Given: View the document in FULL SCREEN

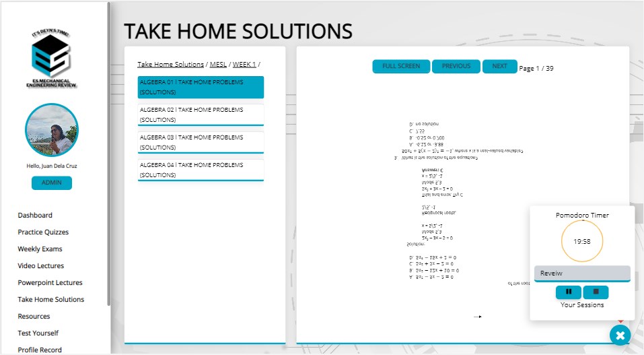Looking at the screenshot, I should coord(401,66).
